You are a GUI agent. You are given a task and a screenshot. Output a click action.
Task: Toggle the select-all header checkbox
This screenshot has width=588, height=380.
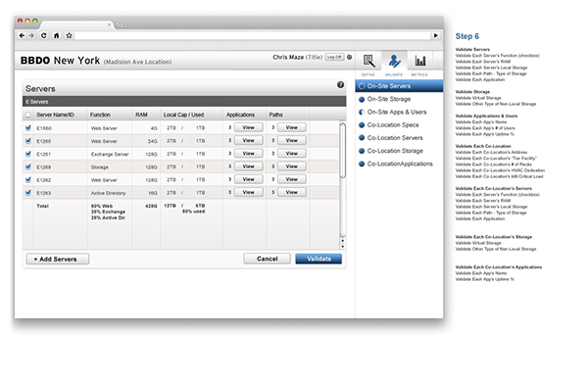(x=27, y=115)
